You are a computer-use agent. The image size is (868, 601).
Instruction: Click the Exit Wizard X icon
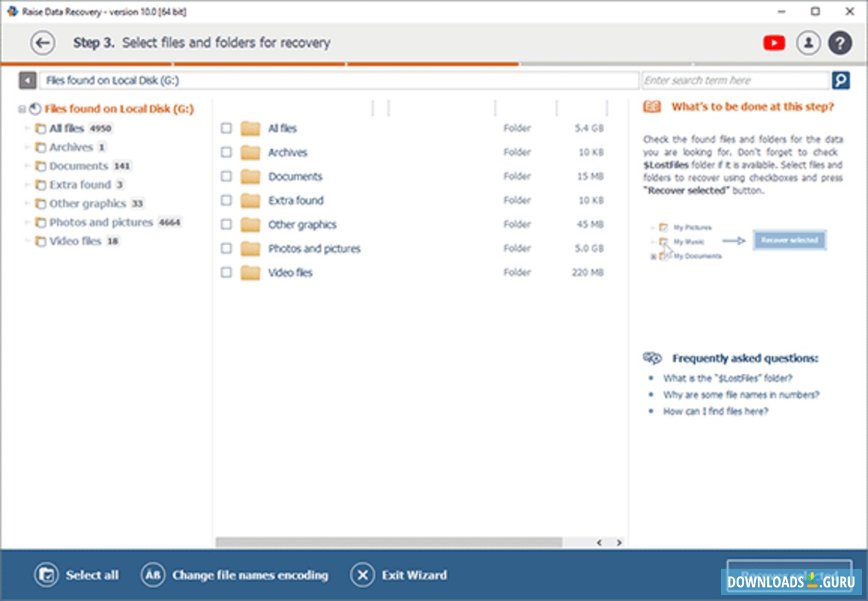pyautogui.click(x=362, y=575)
